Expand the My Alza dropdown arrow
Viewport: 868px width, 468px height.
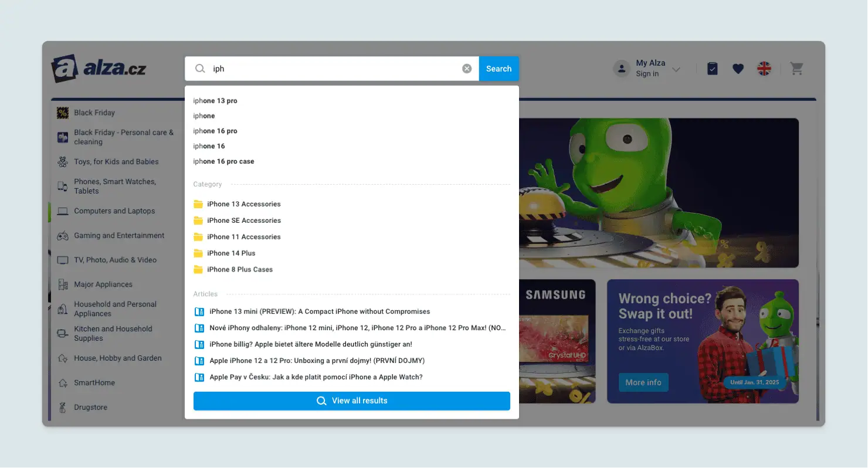coord(676,69)
